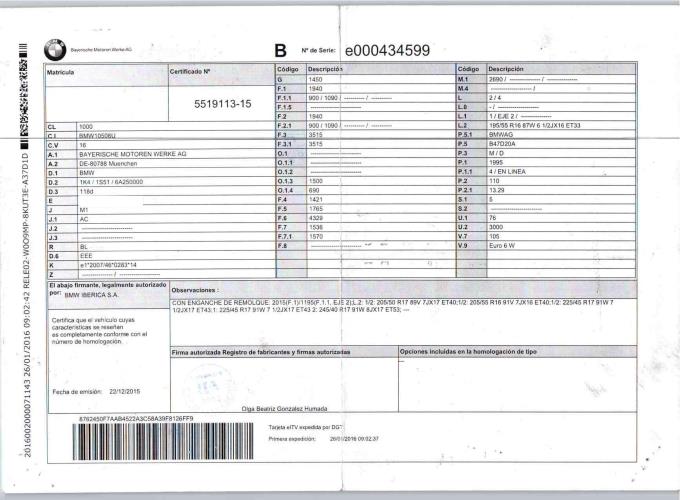
Task: Click the large letter B heading
Action: [280, 51]
